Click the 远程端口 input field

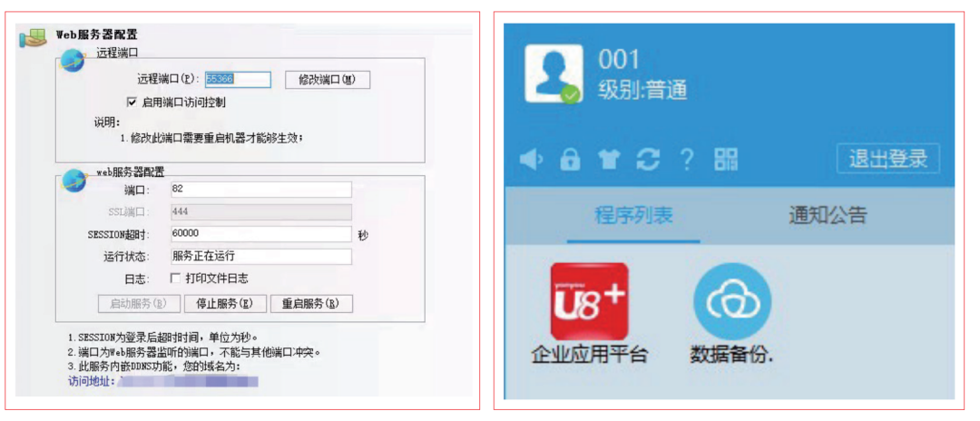(238, 79)
